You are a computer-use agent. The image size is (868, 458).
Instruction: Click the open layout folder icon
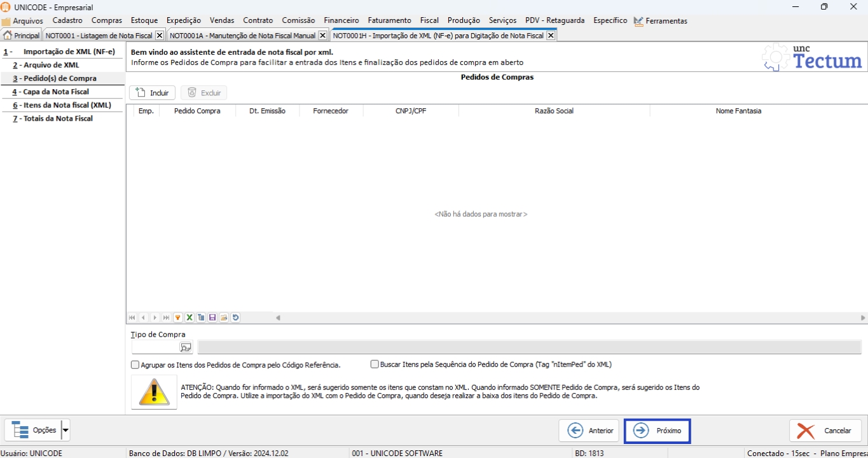(224, 317)
